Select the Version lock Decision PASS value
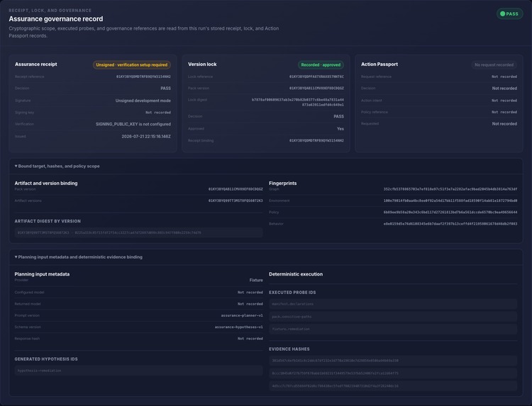 [x=338, y=116]
